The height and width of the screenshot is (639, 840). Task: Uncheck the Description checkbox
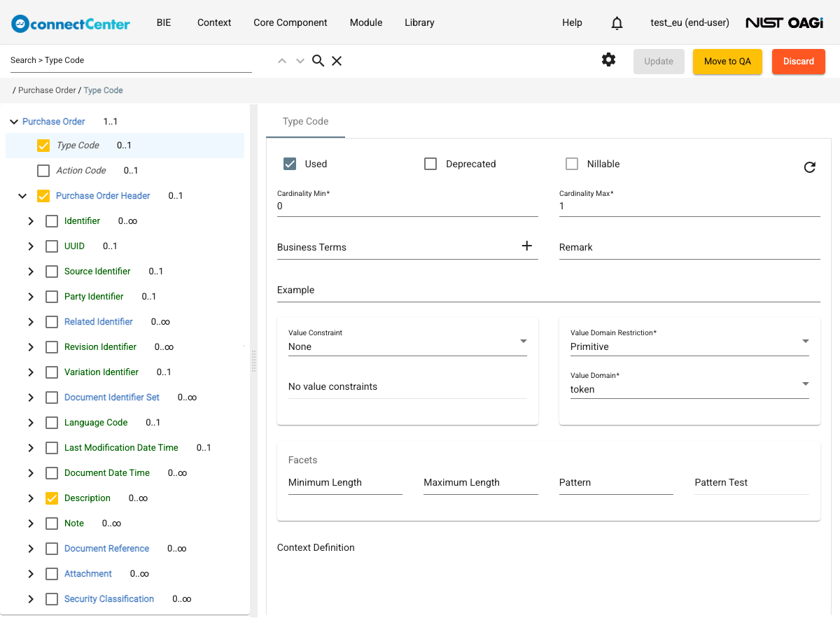52,498
